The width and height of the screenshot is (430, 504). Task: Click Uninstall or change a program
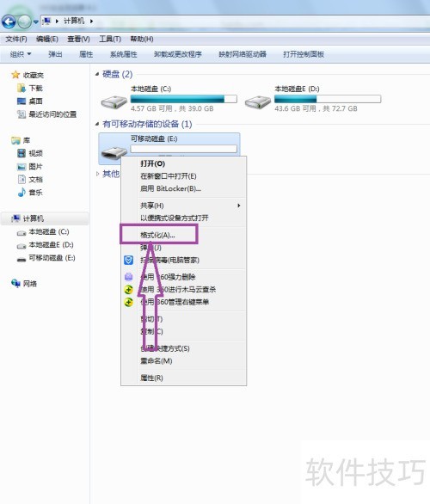coord(178,54)
